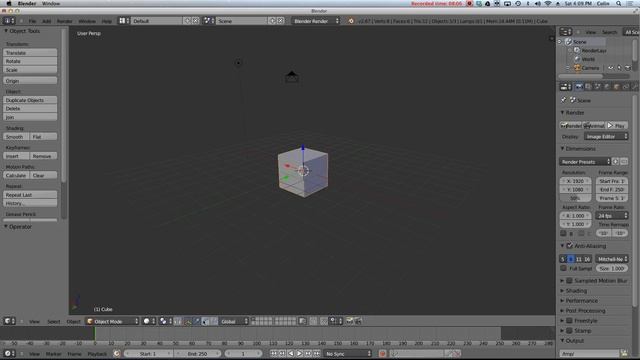Open the Global orientation dropdown
The image size is (640, 360).
coord(234,321)
